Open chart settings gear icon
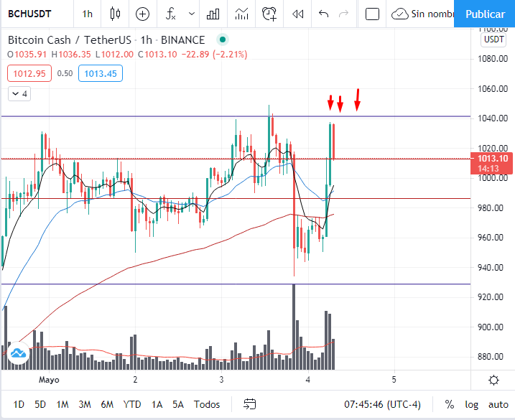The height and width of the screenshot is (420, 515). coord(493,381)
